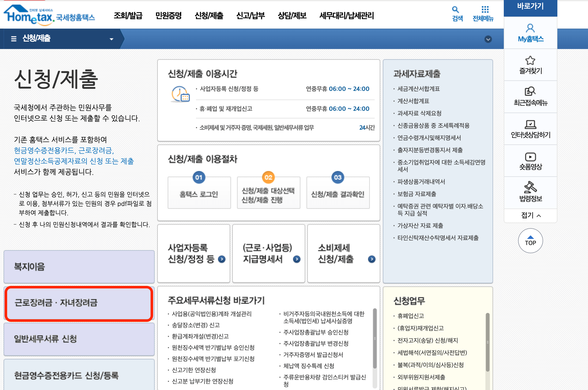Open 송달장소(변경) 신고 link
This screenshot has width=588, height=390.
[x=196, y=325]
